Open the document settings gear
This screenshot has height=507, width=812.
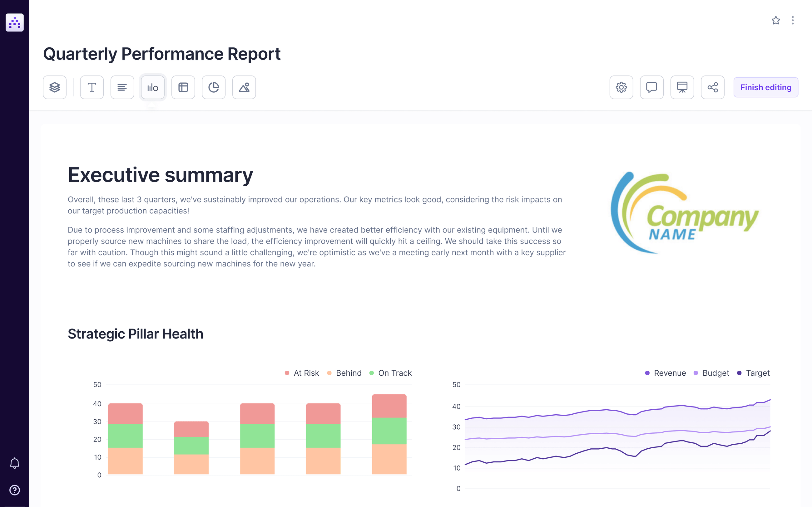point(621,87)
